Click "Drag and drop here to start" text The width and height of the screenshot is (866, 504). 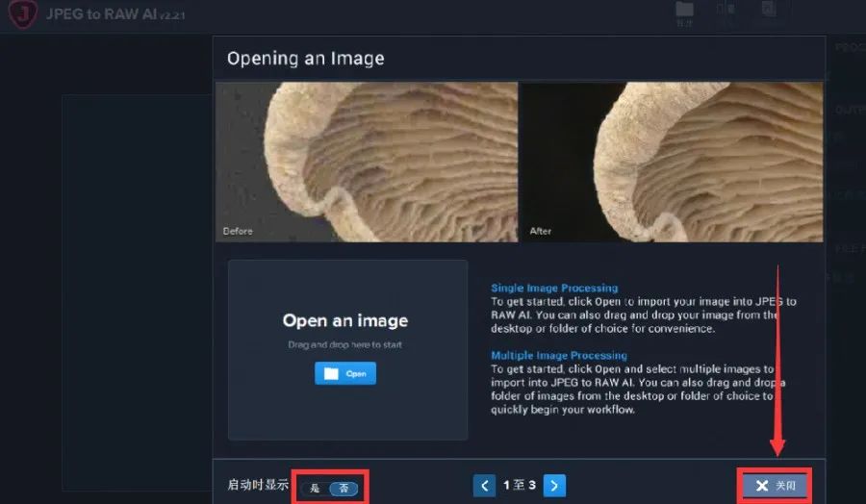[345, 344]
